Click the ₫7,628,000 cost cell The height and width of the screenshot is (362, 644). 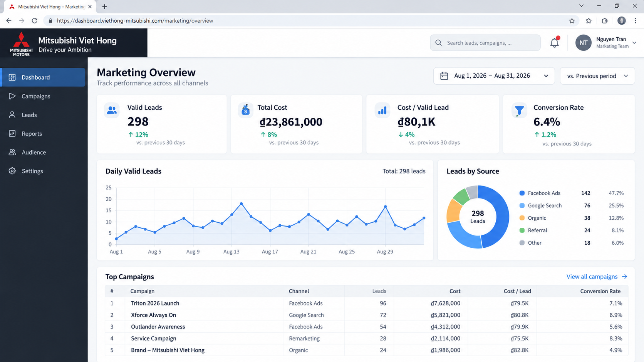click(x=445, y=303)
